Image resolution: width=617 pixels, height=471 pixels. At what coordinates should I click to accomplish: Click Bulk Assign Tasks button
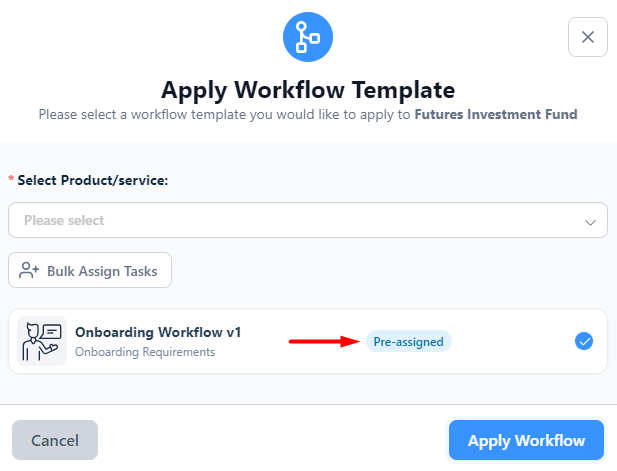[x=90, y=270]
